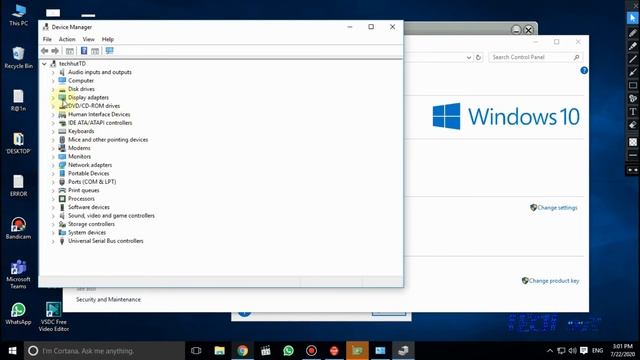Open the Help menu
The height and width of the screenshot is (360, 640).
[107, 39]
